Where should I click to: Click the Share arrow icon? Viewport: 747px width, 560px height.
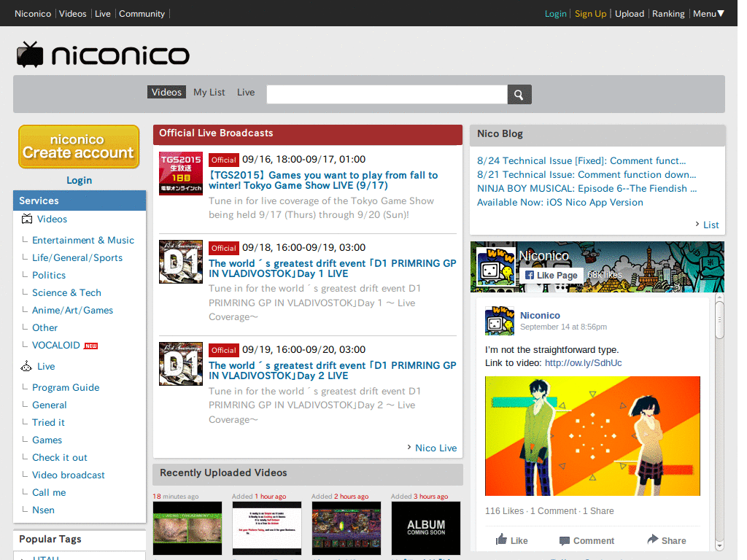(x=653, y=539)
